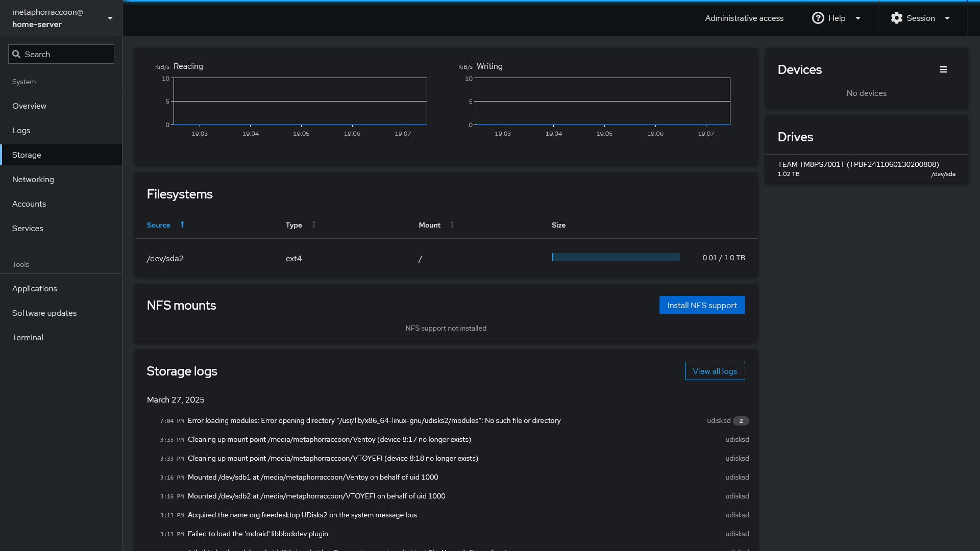Open the Overview page
This screenshot has height=551, width=980.
(x=61, y=106)
